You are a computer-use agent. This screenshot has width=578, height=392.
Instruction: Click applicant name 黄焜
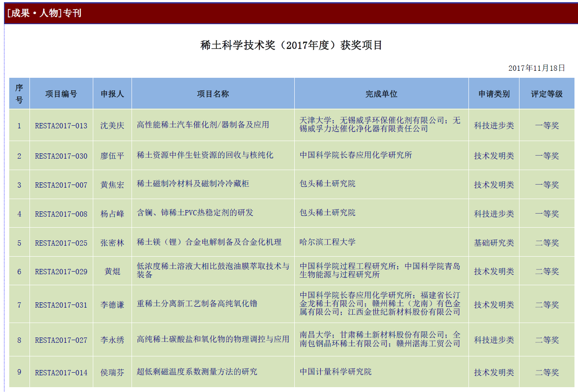112,272
